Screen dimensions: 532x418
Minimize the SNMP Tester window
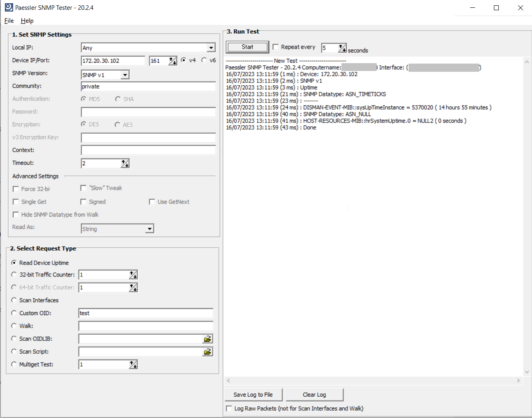tap(472, 8)
